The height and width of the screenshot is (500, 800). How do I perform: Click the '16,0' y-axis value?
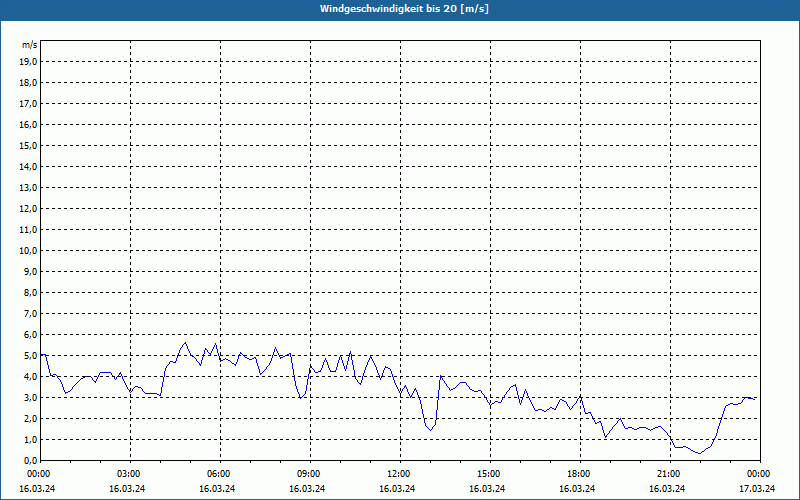pos(28,124)
